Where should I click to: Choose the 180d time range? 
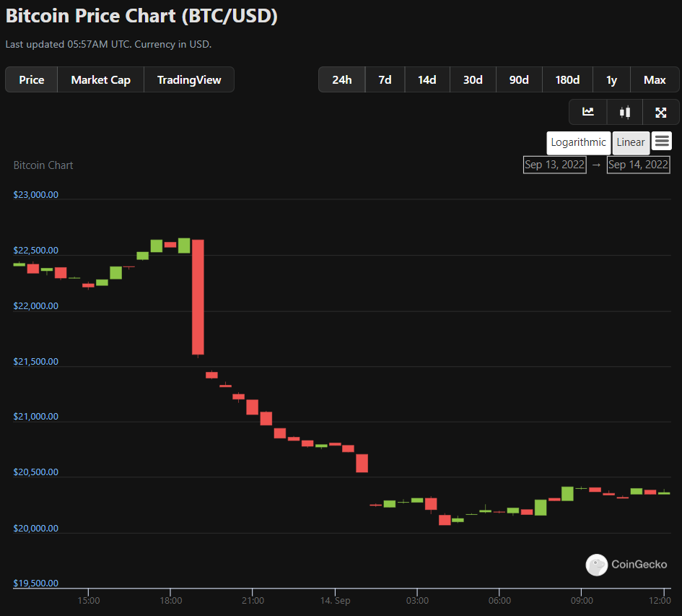coord(567,79)
